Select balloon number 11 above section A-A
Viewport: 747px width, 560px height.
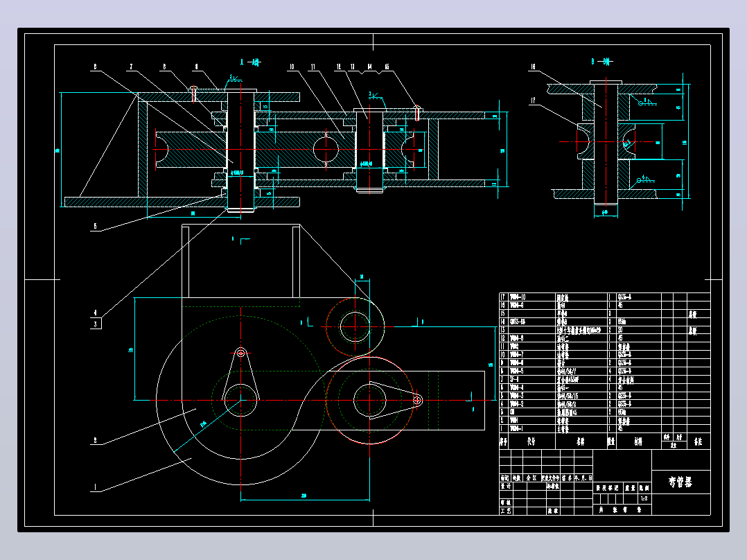coord(313,67)
